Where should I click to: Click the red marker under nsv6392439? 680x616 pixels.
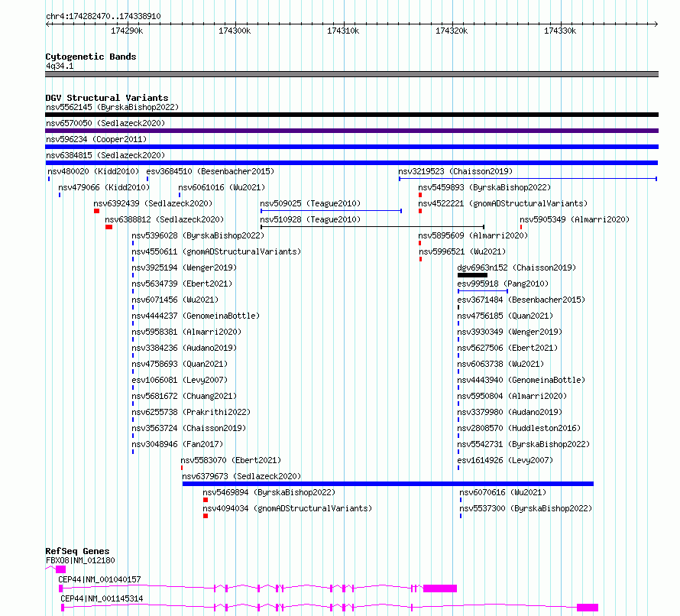click(97, 211)
